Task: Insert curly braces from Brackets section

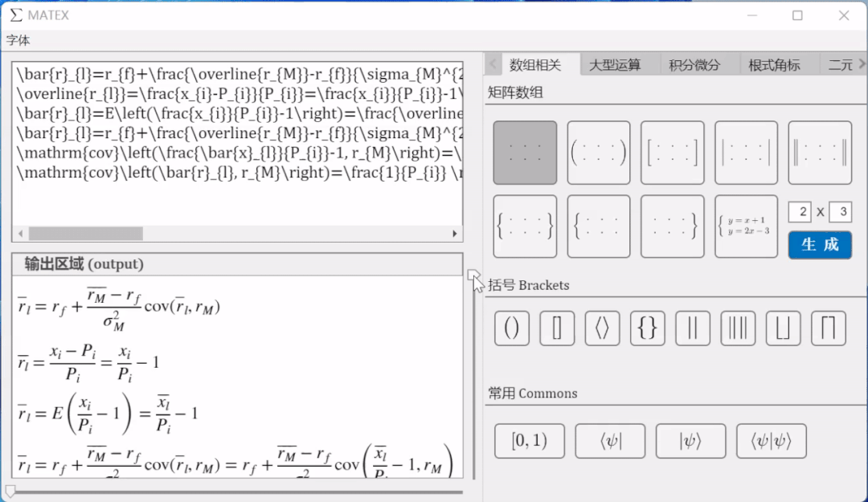Action: point(646,328)
